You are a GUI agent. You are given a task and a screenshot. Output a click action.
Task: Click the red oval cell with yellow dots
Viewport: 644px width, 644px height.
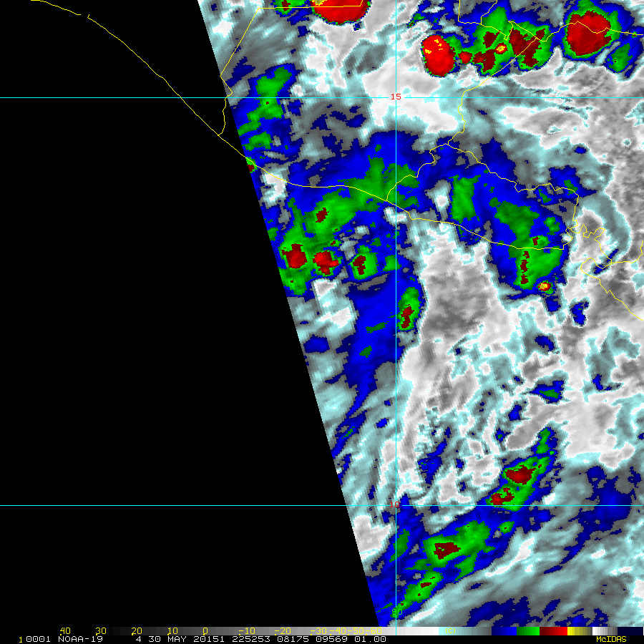coord(439,54)
